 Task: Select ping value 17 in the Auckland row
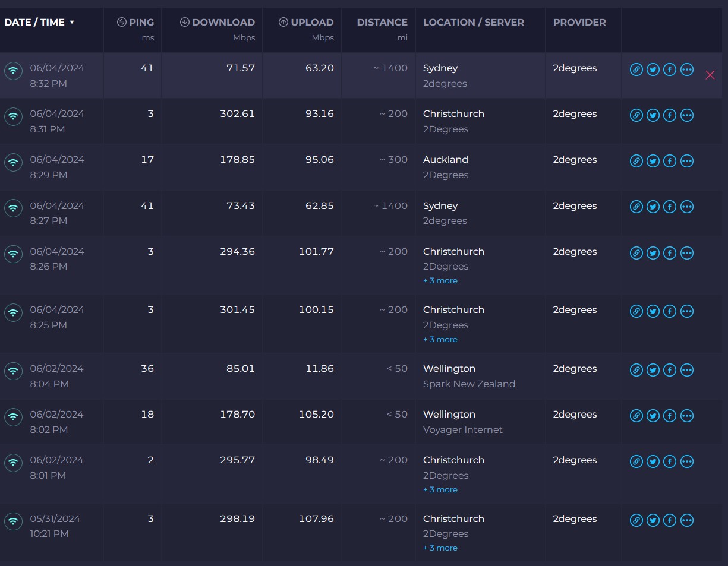[148, 159]
